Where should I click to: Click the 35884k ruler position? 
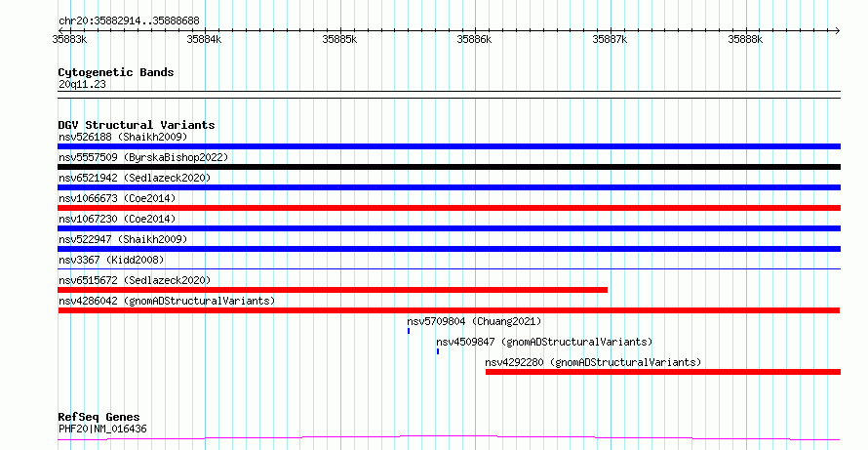(x=204, y=39)
